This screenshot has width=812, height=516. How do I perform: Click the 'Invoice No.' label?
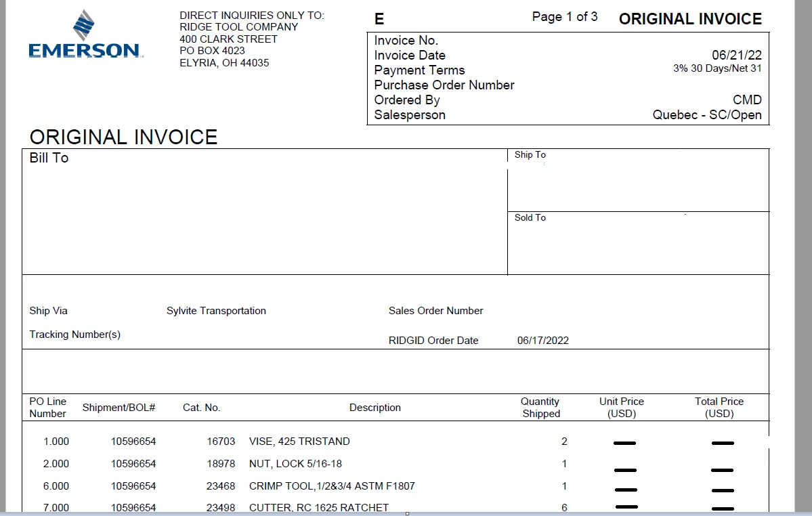point(406,41)
